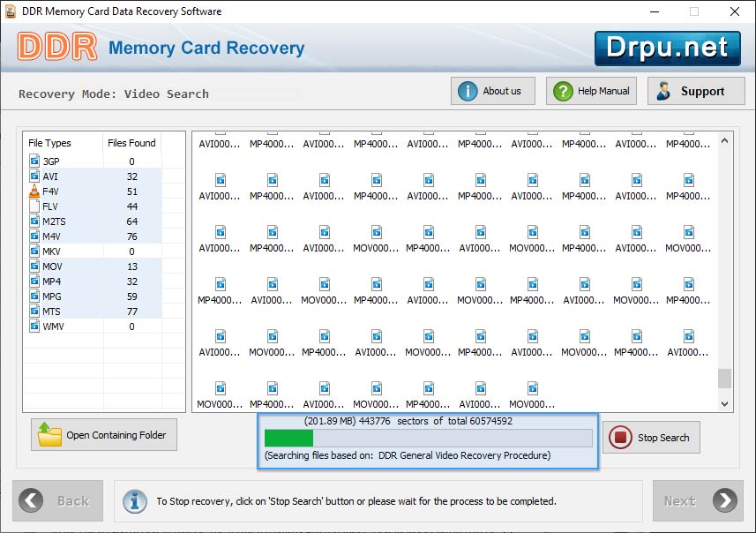
Task: Select the M4V row label
Action: (x=51, y=236)
